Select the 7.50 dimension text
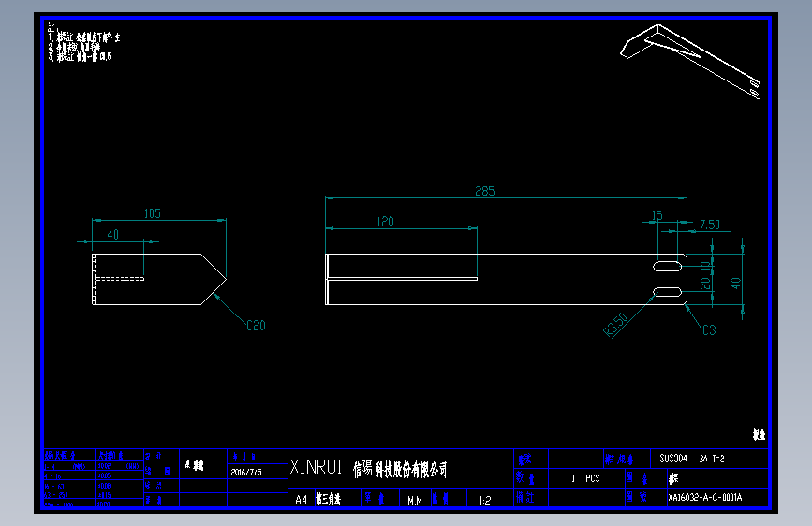812x526 pixels. 710,225
